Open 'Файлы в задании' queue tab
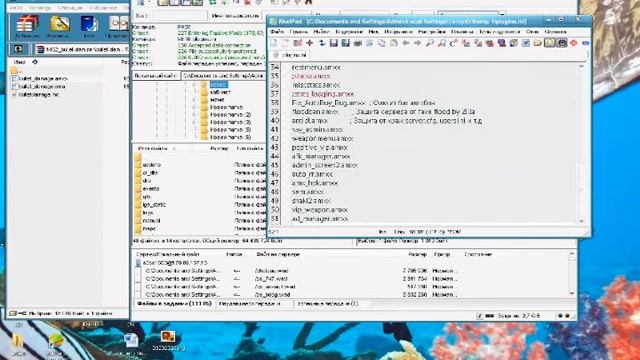Image resolution: width=640 pixels, height=360 pixels. [174, 304]
